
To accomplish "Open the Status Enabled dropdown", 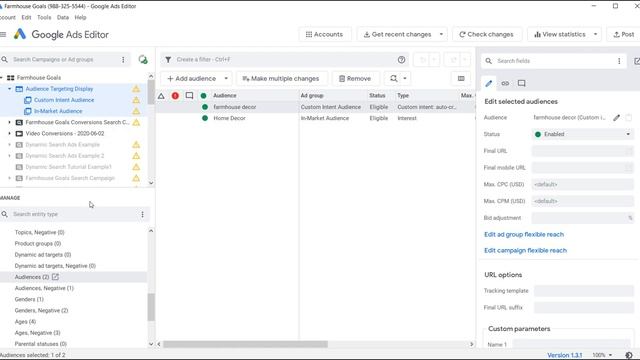I will (583, 134).
